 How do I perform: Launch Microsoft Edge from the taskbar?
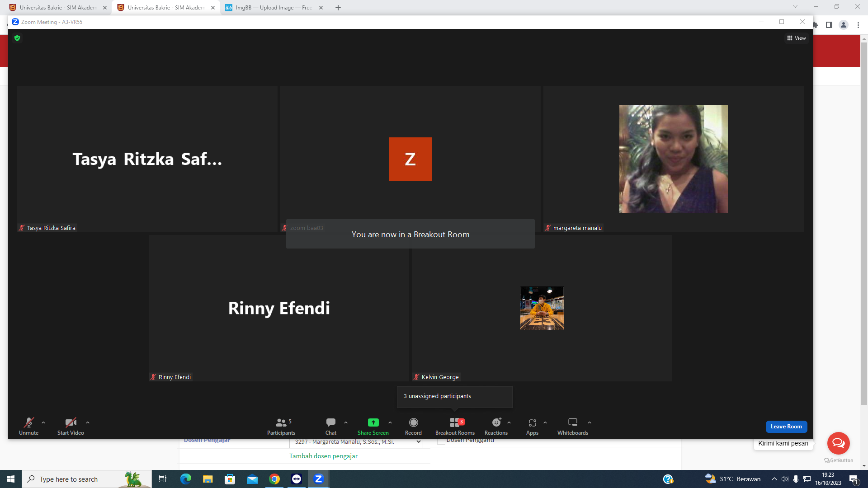click(x=185, y=479)
